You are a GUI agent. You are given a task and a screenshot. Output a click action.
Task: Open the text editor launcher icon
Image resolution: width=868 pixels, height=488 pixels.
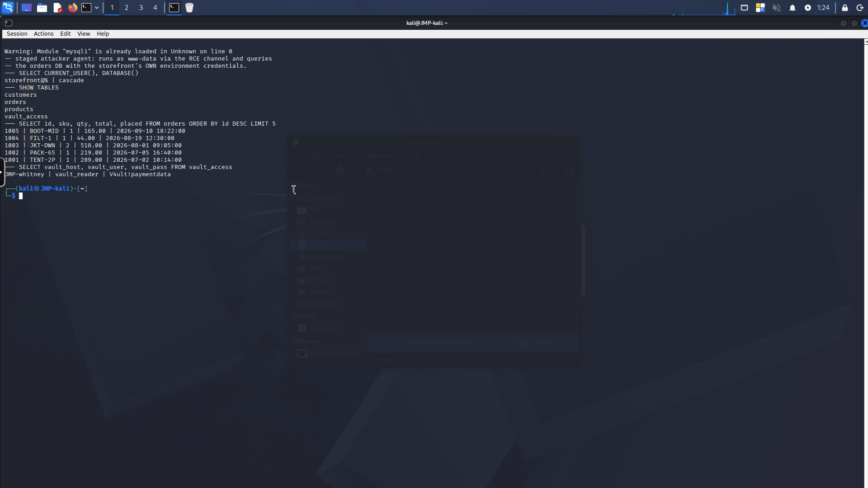(x=57, y=8)
